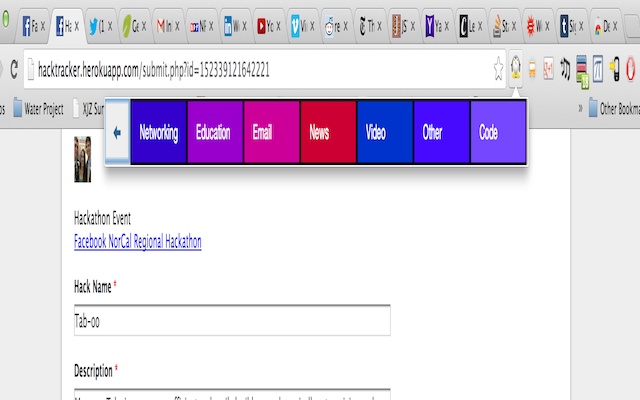This screenshot has height=400, width=640.
Task: Close the Gmail tab
Action: tap(177, 27)
